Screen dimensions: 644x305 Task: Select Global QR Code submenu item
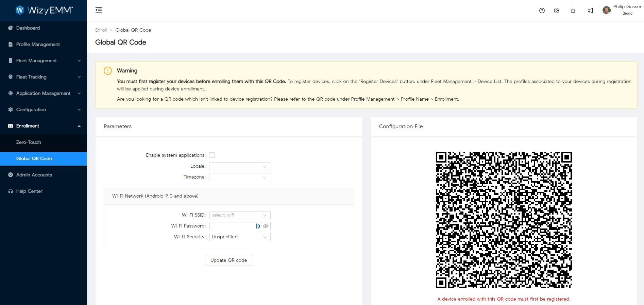pos(44,158)
